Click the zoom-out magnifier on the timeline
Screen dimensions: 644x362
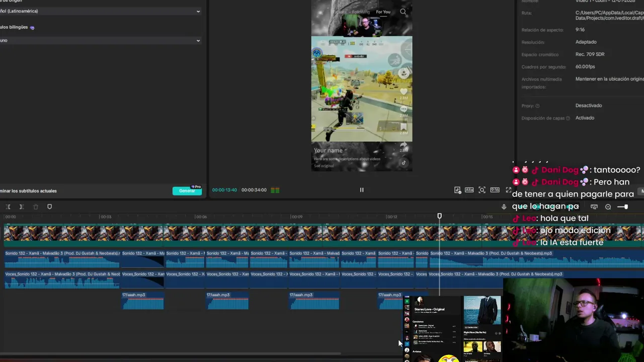click(608, 207)
